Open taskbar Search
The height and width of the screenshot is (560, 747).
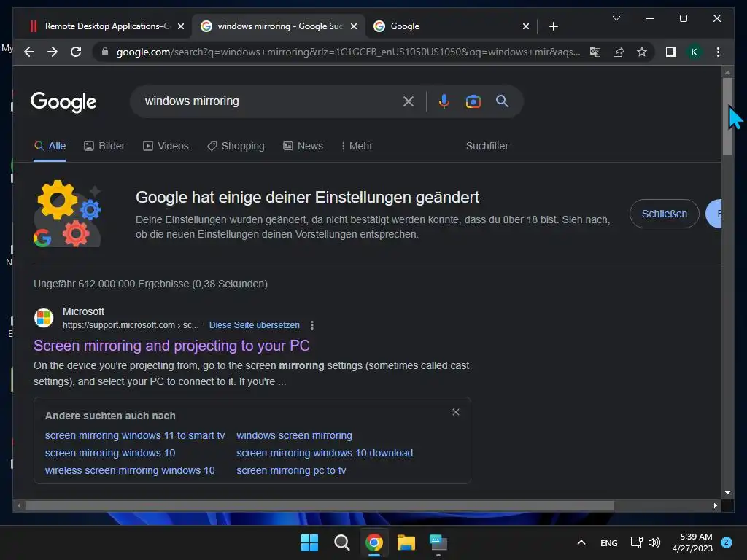click(x=341, y=542)
